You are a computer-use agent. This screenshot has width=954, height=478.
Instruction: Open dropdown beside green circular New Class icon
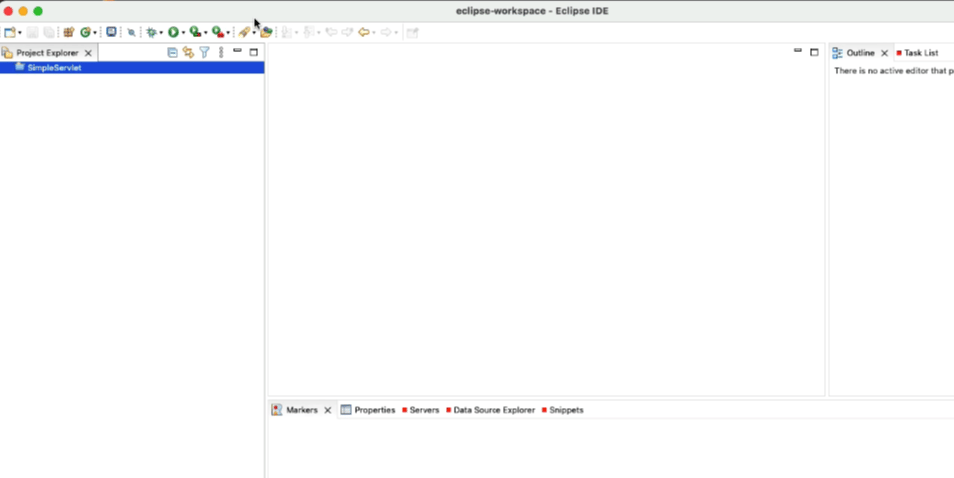(x=95, y=33)
